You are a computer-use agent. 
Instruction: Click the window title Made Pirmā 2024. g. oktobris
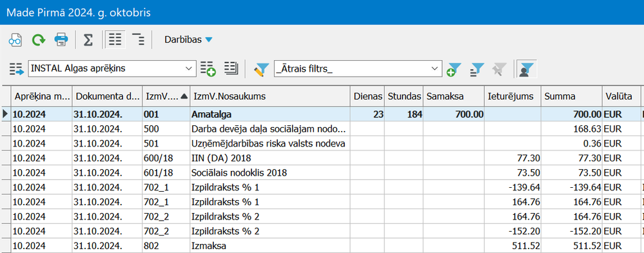tap(79, 12)
